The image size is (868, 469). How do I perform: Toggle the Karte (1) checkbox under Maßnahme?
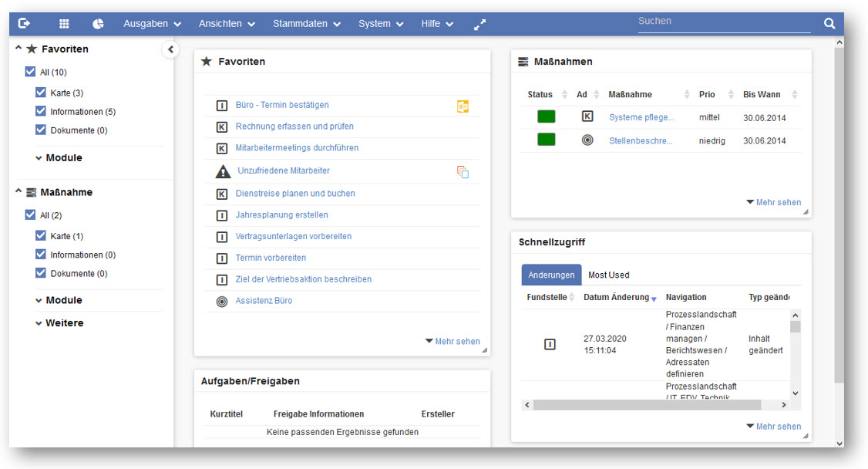click(41, 236)
